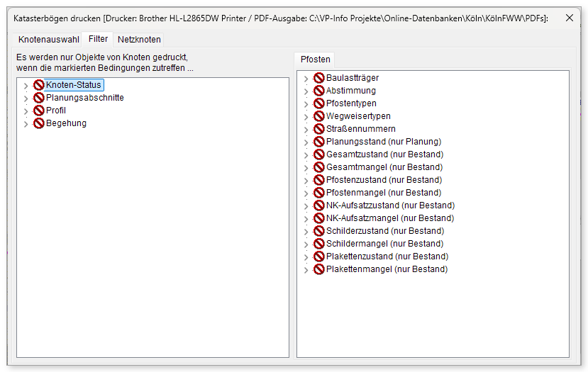Click the prohibition icon beside Planungsabschnitte
The image size is (588, 372).
(38, 98)
